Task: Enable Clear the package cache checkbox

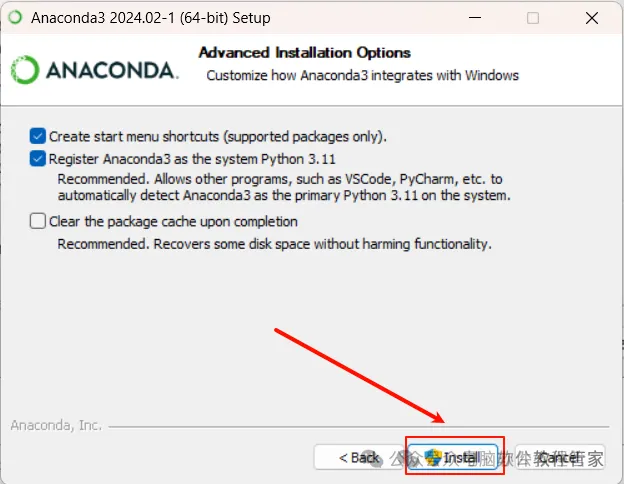Action: (x=37, y=221)
